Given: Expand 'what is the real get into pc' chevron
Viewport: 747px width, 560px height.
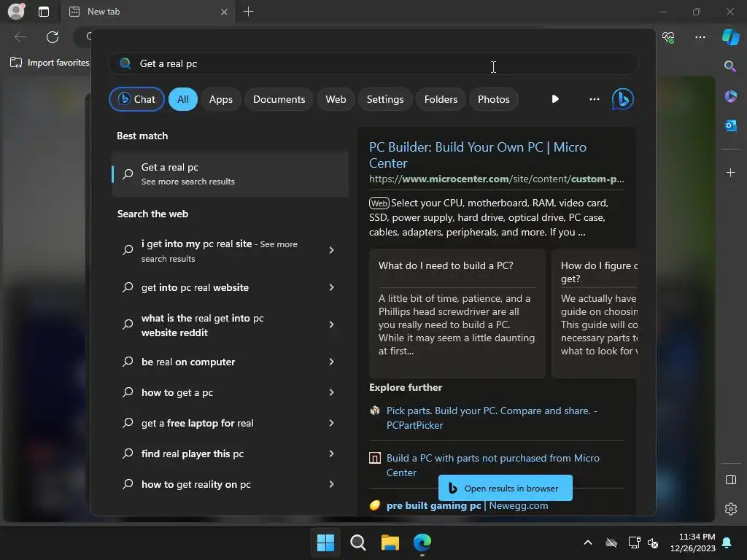Looking at the screenshot, I should coord(332,324).
